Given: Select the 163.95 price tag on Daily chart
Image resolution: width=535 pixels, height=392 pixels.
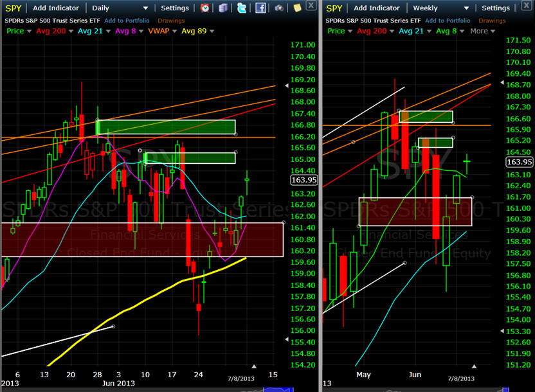Looking at the screenshot, I should (x=304, y=180).
